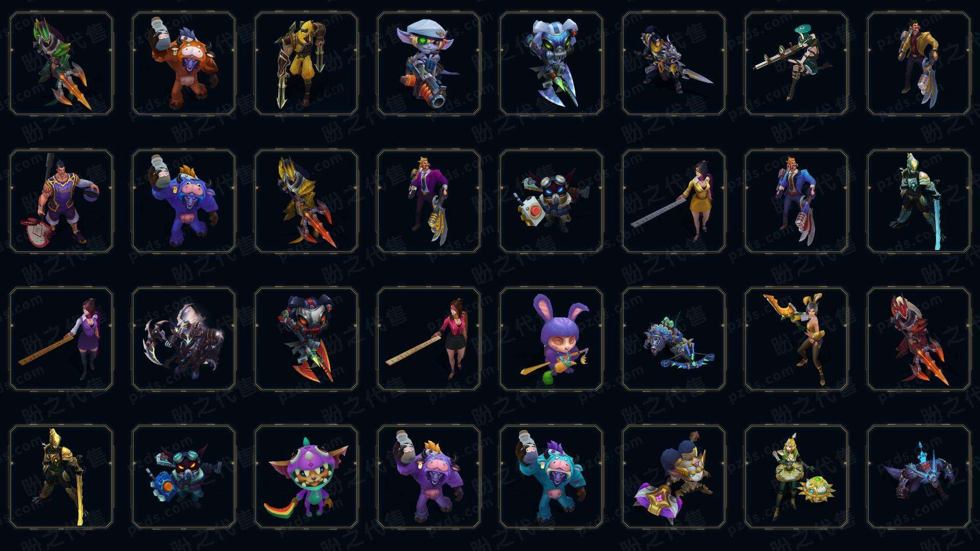Choose the sailor-cap Tristana with green goggles
Image resolution: width=980 pixels, height=551 pixels.
coord(429,64)
